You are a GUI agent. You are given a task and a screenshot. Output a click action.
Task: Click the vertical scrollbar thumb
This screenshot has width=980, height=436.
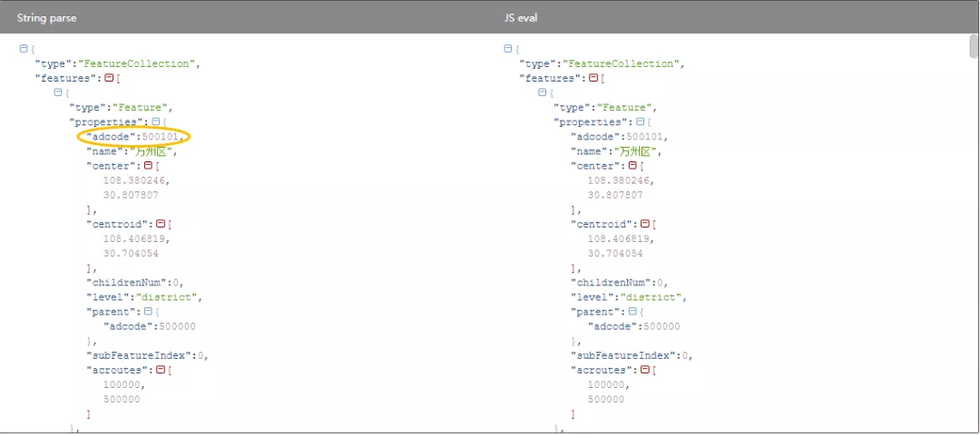click(x=974, y=47)
